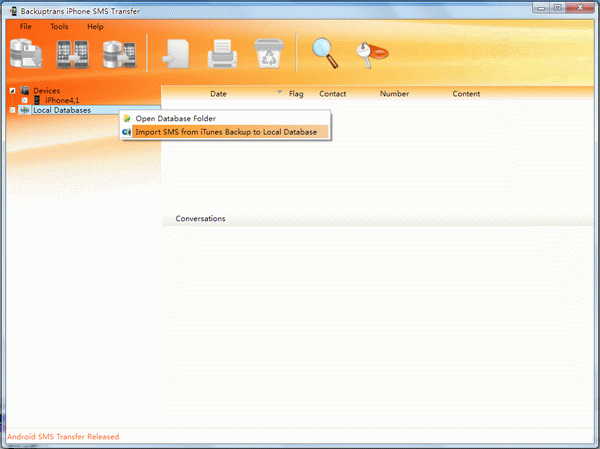
Task: Select the Devices tree item
Action: tap(47, 91)
